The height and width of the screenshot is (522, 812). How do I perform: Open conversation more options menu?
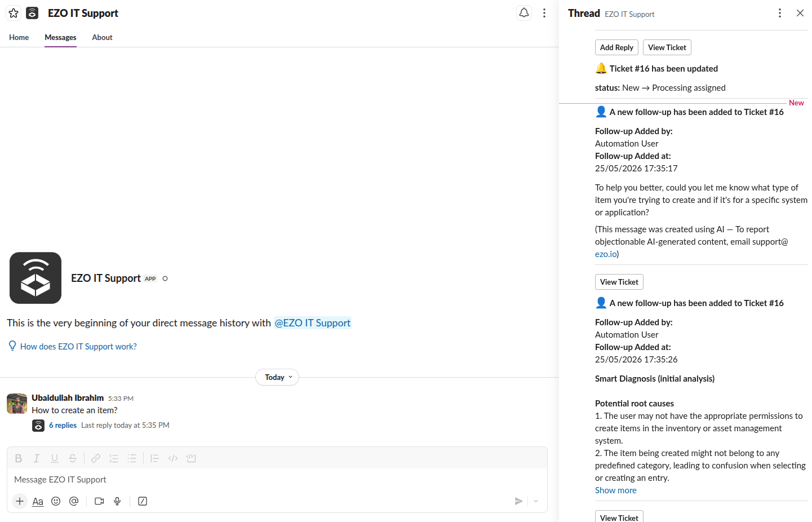(x=544, y=13)
